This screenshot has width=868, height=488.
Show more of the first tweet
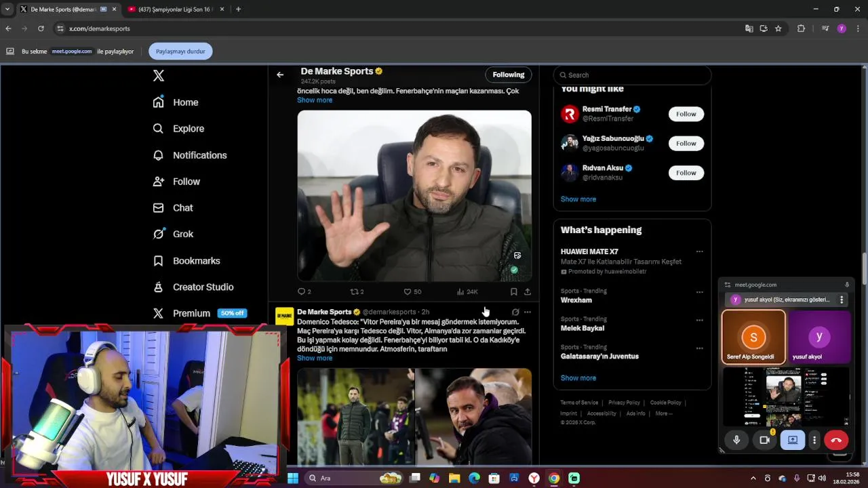315,100
